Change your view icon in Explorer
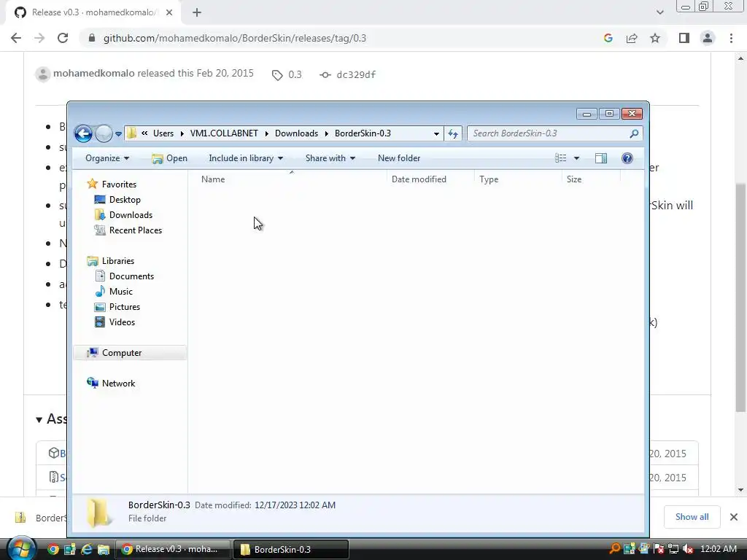 (x=561, y=158)
